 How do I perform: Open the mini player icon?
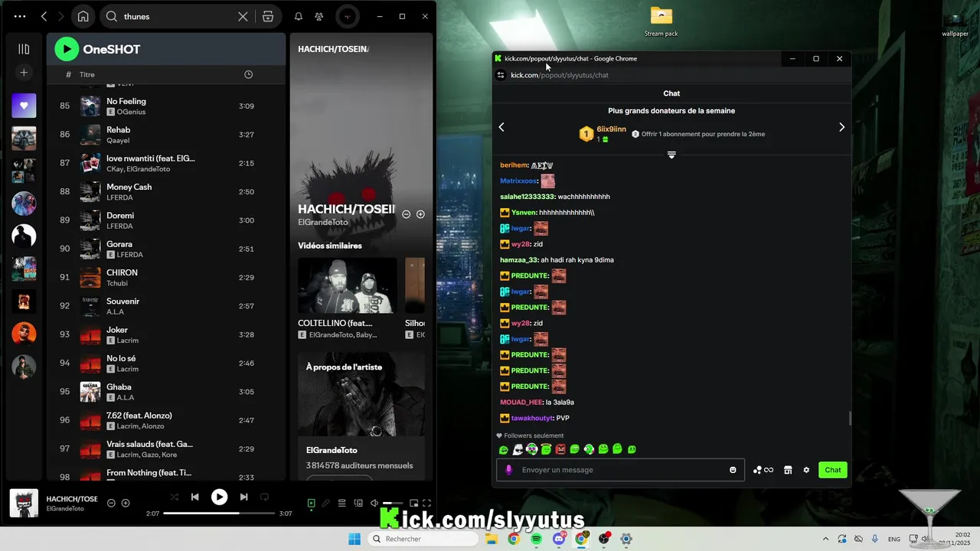point(413,503)
